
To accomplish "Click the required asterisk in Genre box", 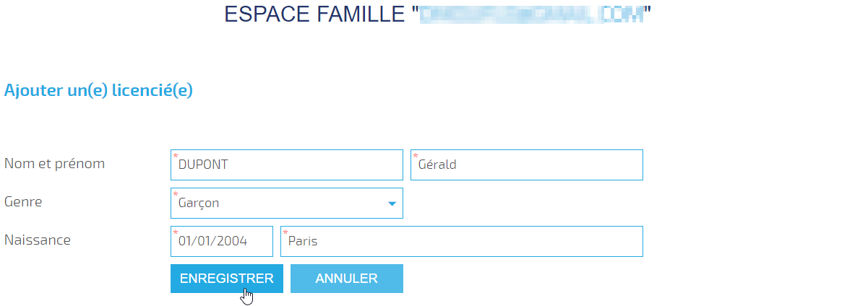I will coord(176,195).
